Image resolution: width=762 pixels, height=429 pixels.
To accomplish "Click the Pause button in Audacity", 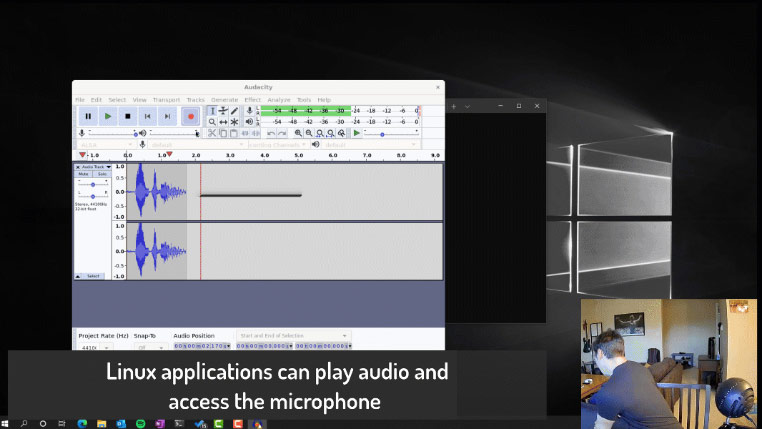I will tap(88, 117).
